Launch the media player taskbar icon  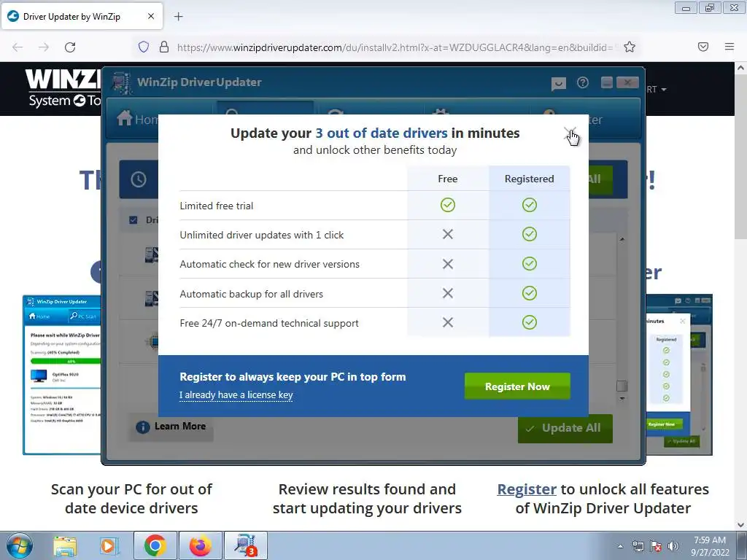(x=109, y=546)
